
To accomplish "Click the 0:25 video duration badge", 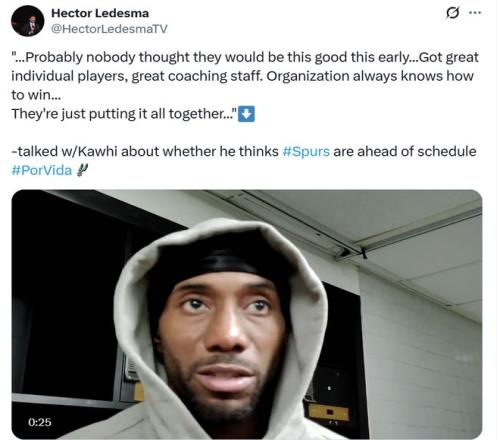I will point(40,422).
